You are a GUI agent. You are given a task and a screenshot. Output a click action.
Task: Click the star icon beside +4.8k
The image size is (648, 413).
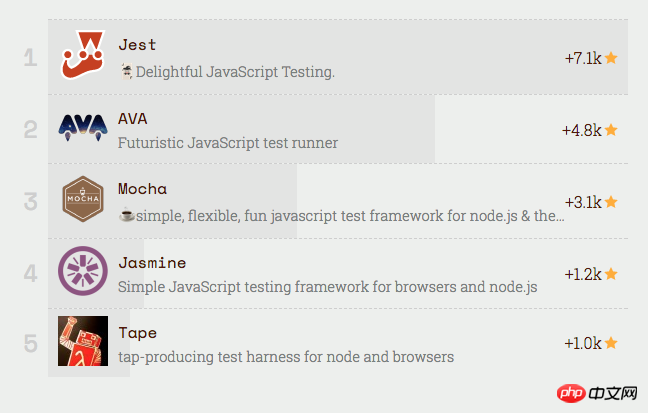click(x=611, y=130)
